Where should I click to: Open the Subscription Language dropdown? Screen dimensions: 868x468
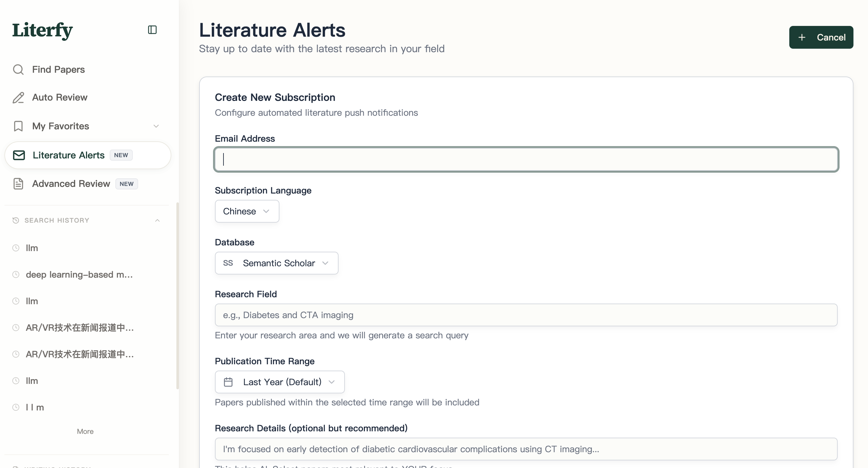(x=247, y=212)
